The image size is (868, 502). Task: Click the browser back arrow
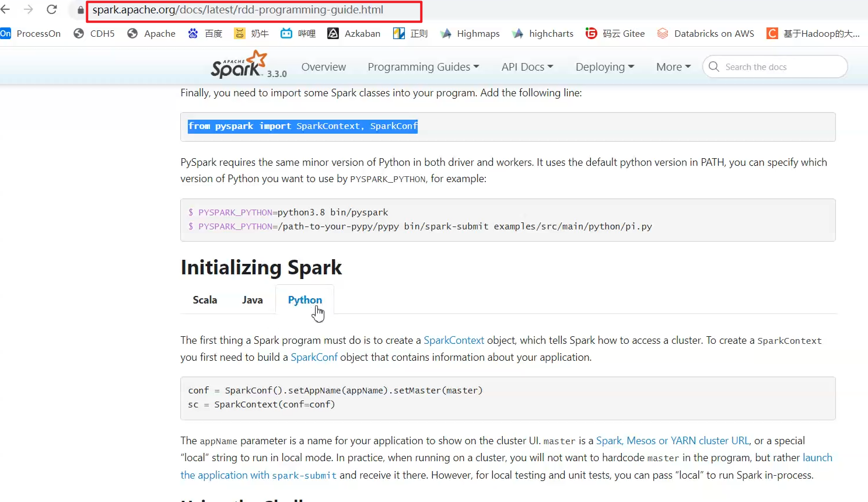point(6,9)
